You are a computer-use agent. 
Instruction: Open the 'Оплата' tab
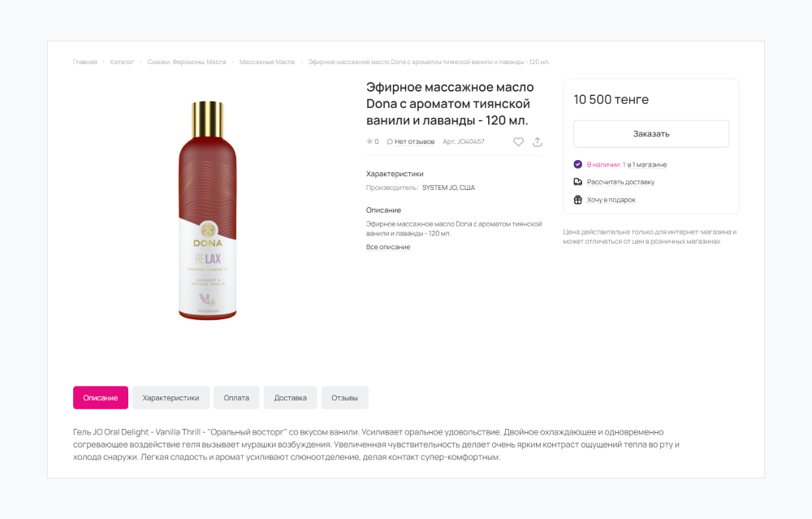[236, 397]
